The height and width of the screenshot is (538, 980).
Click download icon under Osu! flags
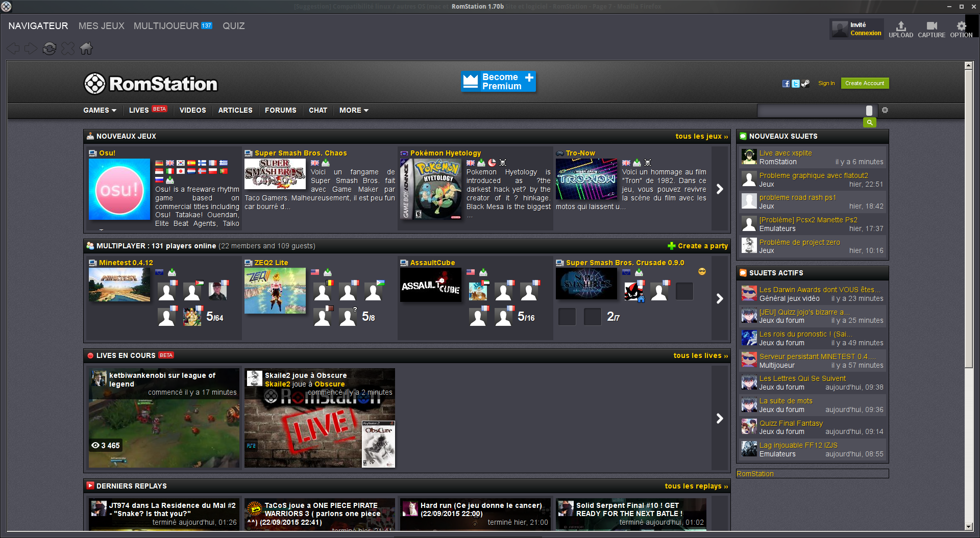(170, 181)
